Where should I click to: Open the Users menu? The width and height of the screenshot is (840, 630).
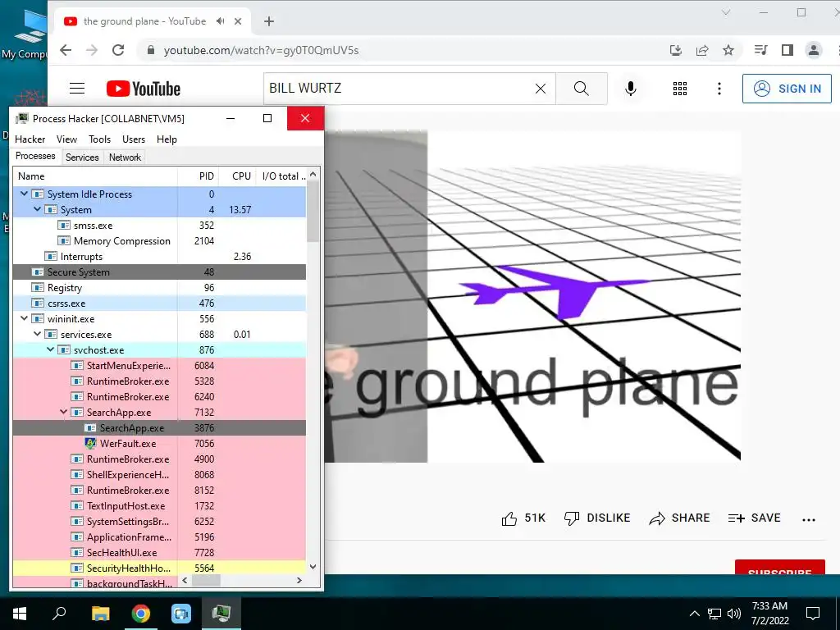134,139
